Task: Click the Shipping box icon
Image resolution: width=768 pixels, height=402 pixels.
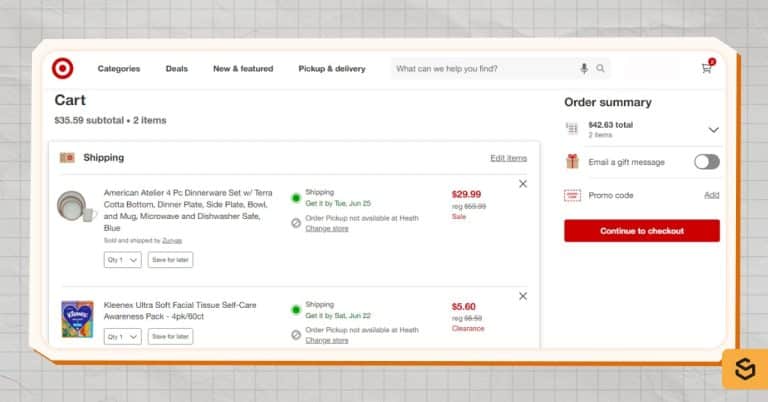Action: coord(67,157)
